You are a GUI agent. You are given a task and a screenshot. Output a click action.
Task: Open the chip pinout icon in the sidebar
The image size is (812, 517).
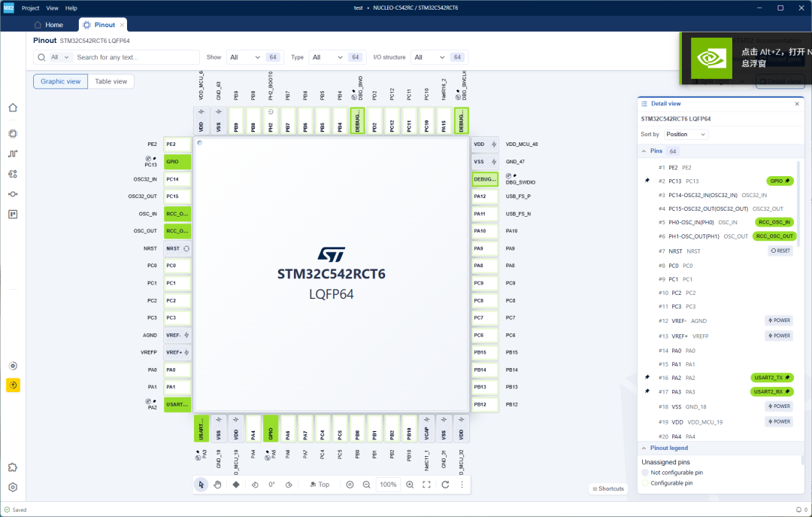click(x=13, y=133)
